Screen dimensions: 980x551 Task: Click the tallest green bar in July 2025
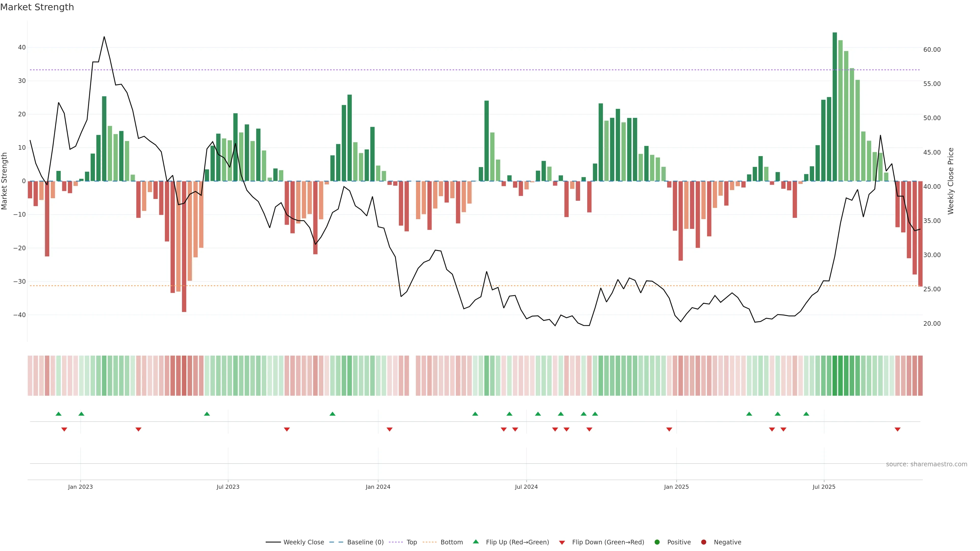coord(835,106)
